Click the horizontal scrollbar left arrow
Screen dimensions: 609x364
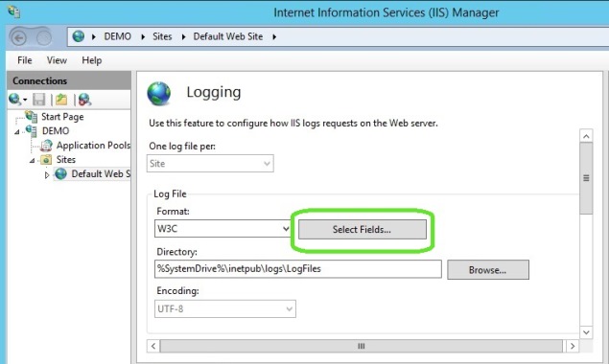153,346
